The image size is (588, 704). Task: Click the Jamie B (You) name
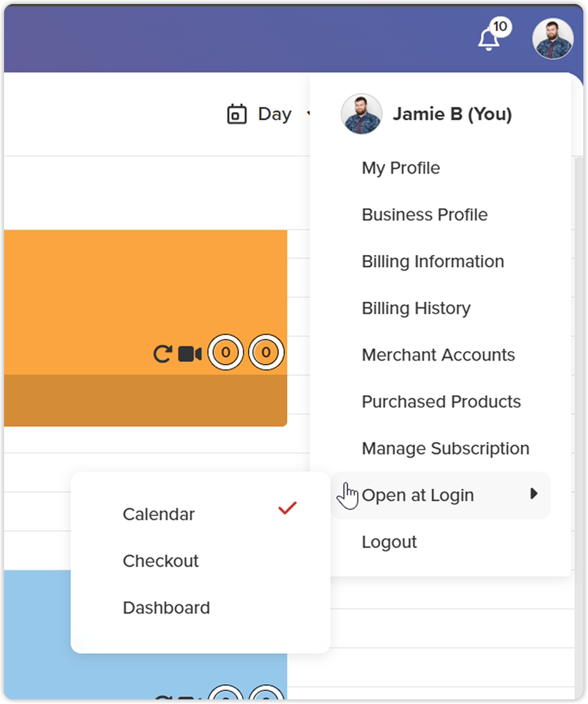click(x=452, y=114)
